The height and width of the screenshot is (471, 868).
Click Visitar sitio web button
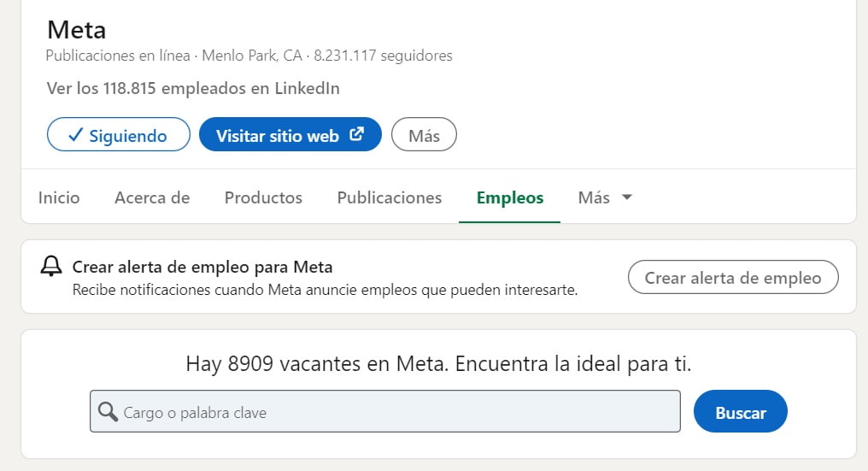(x=290, y=134)
